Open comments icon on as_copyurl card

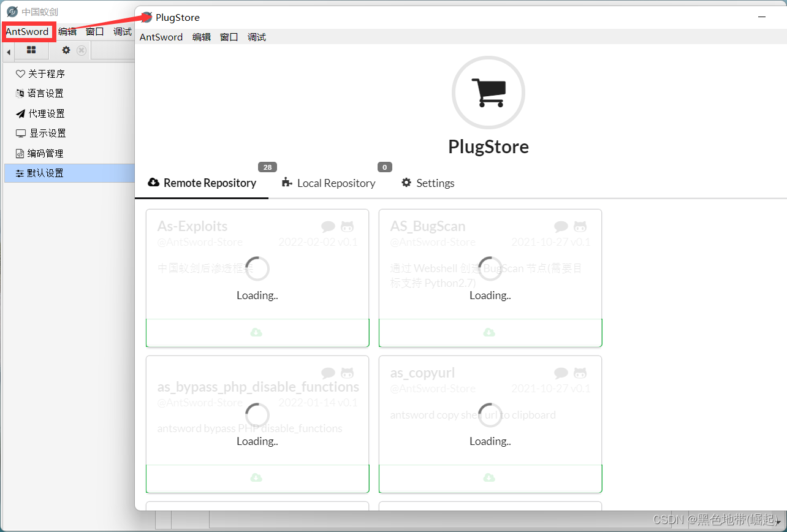[x=561, y=373]
